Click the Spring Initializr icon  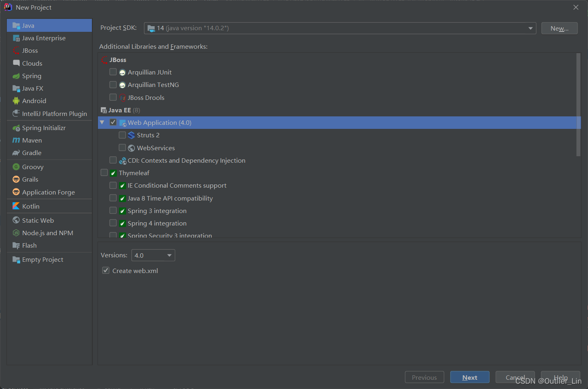[16, 128]
